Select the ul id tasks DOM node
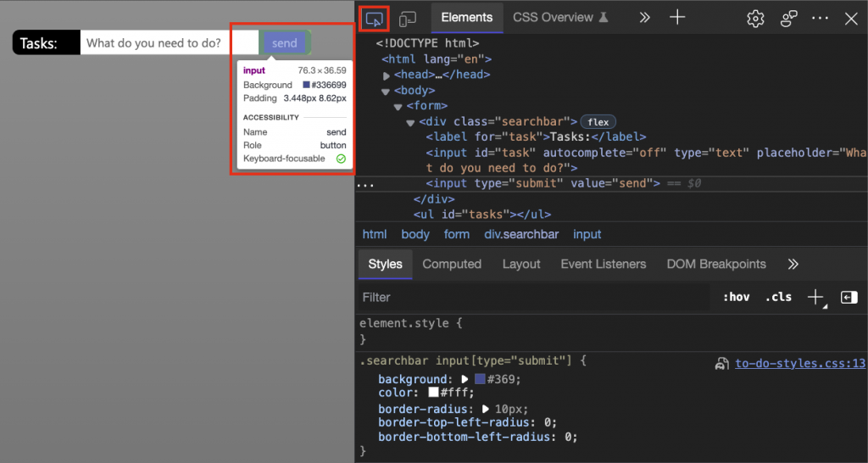The height and width of the screenshot is (463, 868). pos(481,215)
